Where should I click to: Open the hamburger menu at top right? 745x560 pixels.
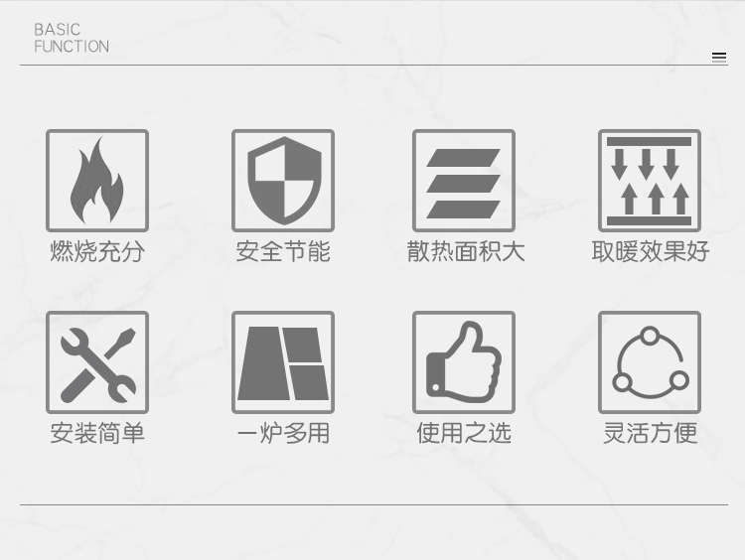point(719,57)
